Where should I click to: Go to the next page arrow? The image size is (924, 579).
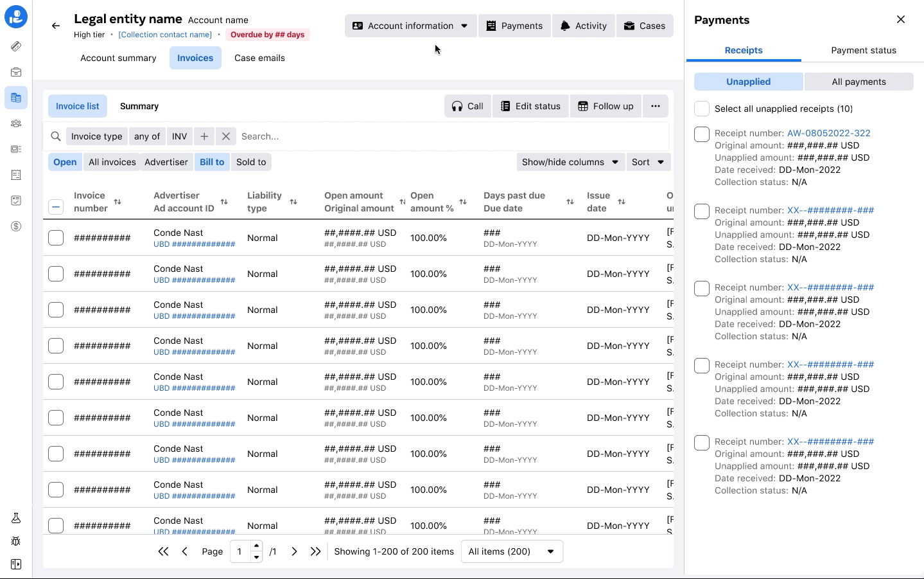294,551
